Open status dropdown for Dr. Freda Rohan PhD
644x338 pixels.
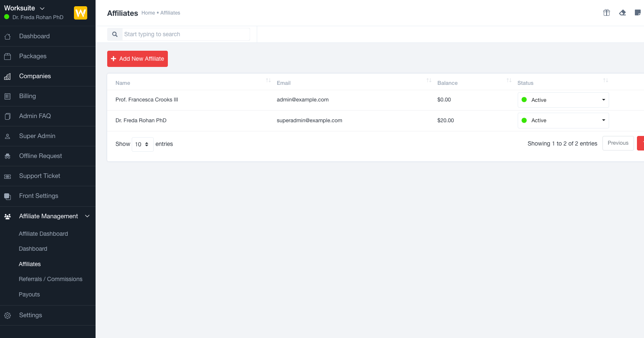pos(563,121)
